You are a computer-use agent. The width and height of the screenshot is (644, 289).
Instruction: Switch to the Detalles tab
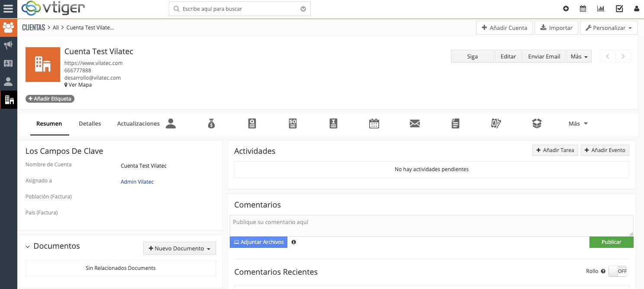(90, 124)
